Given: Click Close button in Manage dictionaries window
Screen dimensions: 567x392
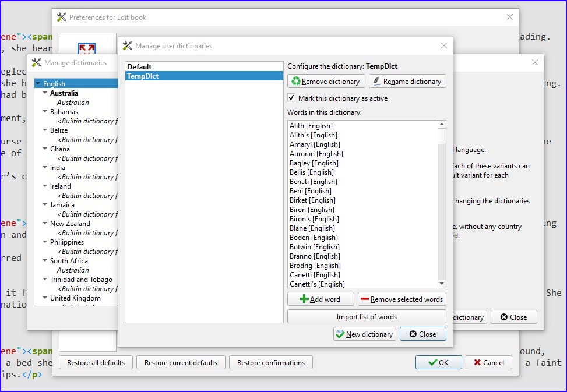Looking at the screenshot, I should pos(513,317).
